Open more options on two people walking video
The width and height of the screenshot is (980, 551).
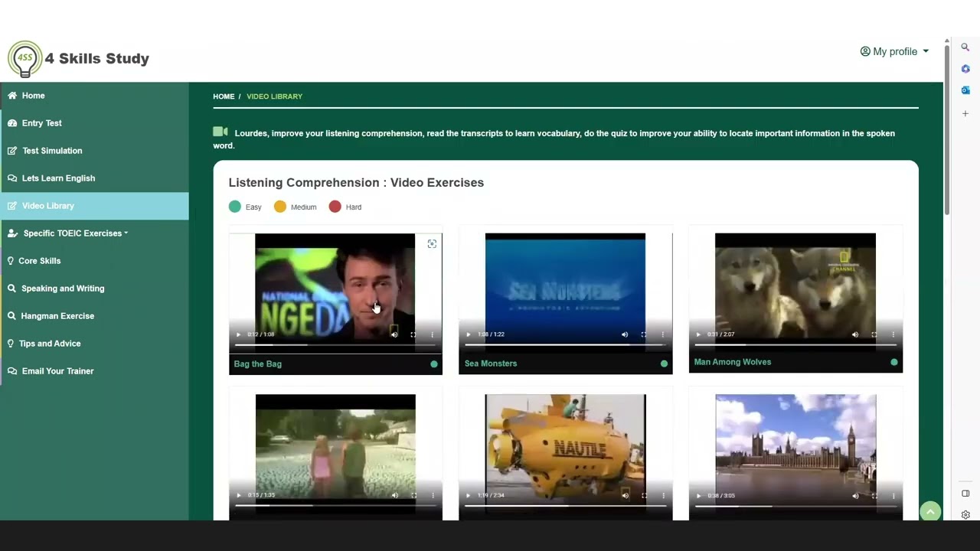(x=433, y=495)
